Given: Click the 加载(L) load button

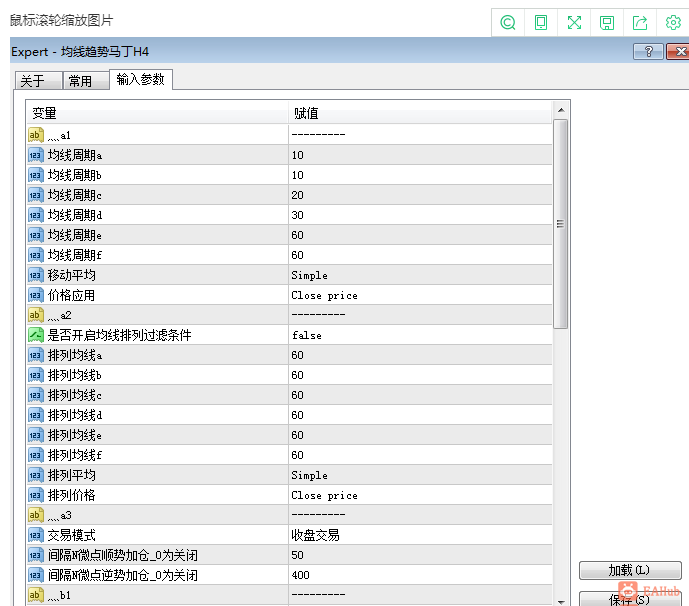Looking at the screenshot, I should tap(630, 570).
